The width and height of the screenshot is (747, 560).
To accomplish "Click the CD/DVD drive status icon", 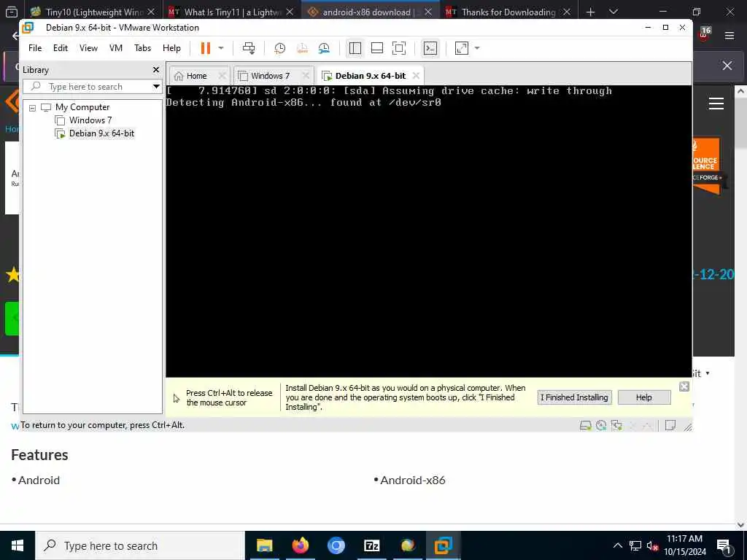I will click(601, 425).
